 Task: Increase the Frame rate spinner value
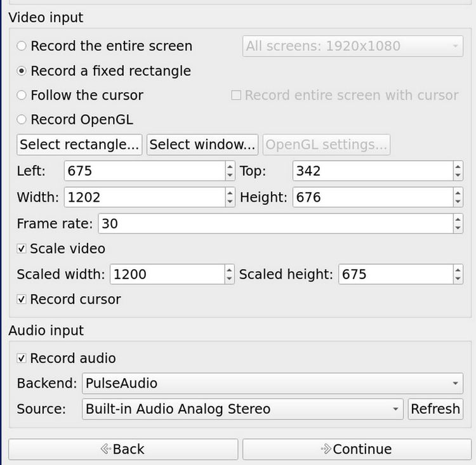tap(458, 219)
